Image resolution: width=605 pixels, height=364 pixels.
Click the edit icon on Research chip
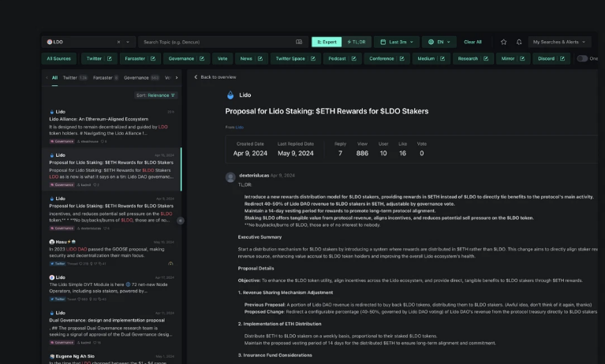point(486,58)
